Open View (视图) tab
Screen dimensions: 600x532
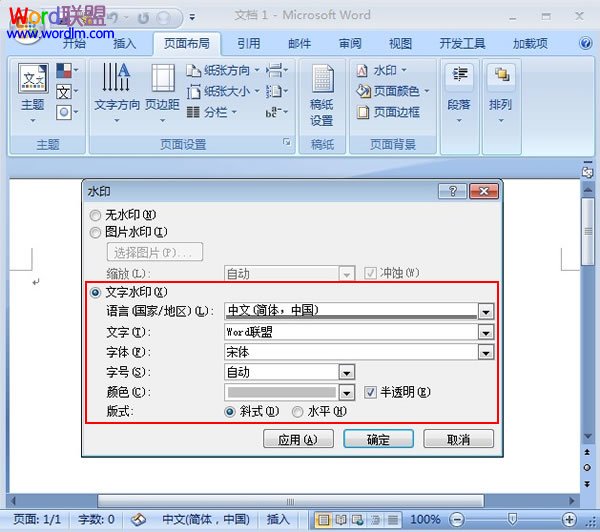pos(400,43)
